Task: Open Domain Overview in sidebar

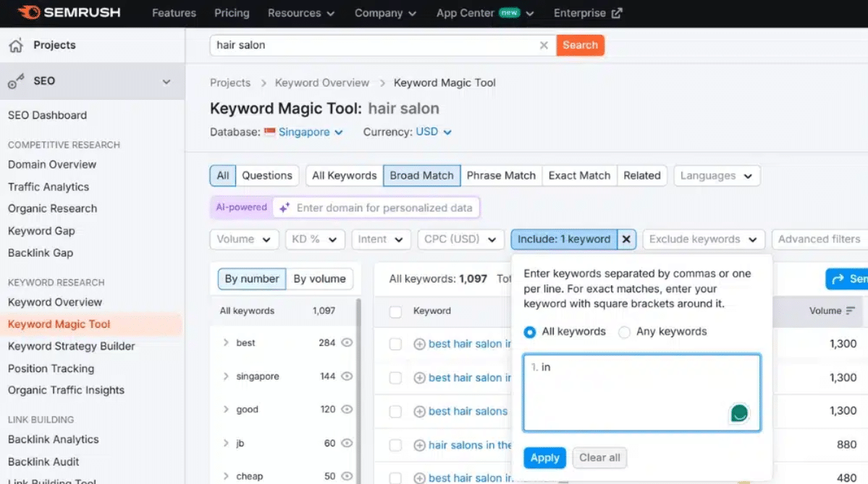Action: 52,165
